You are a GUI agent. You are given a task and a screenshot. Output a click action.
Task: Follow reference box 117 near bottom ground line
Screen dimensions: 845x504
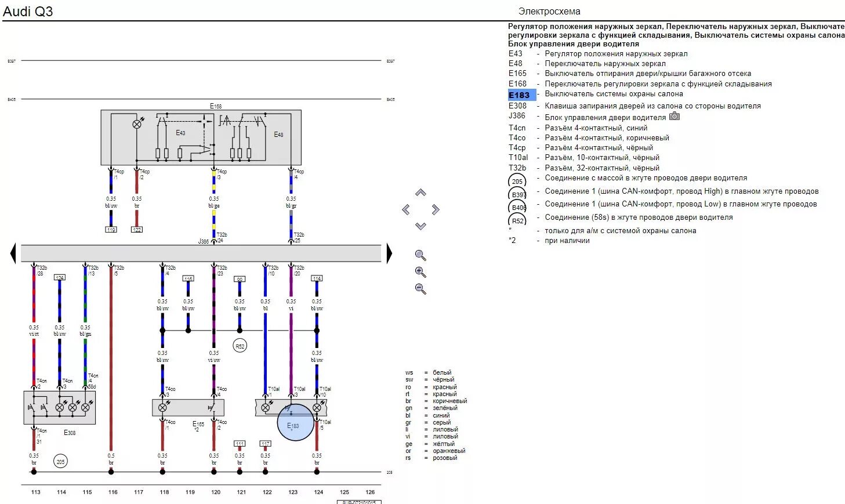[x=265, y=444]
